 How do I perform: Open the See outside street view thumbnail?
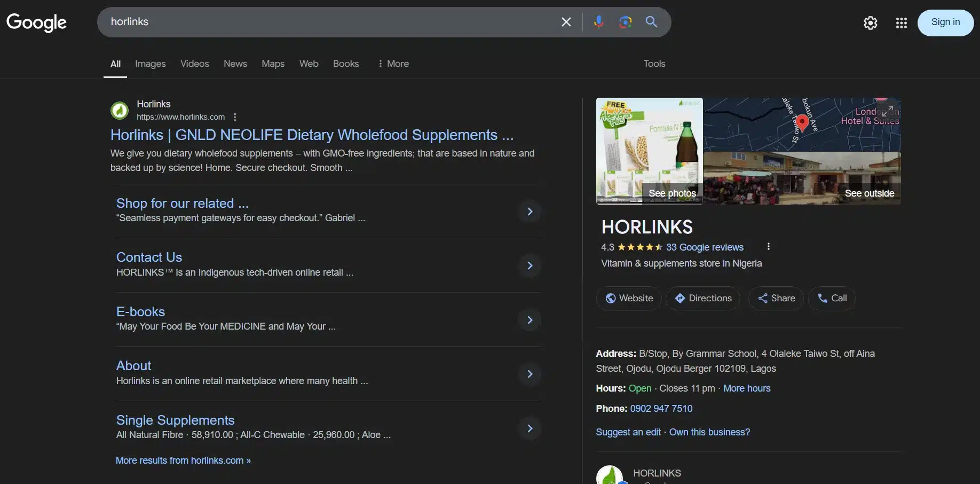(802, 178)
